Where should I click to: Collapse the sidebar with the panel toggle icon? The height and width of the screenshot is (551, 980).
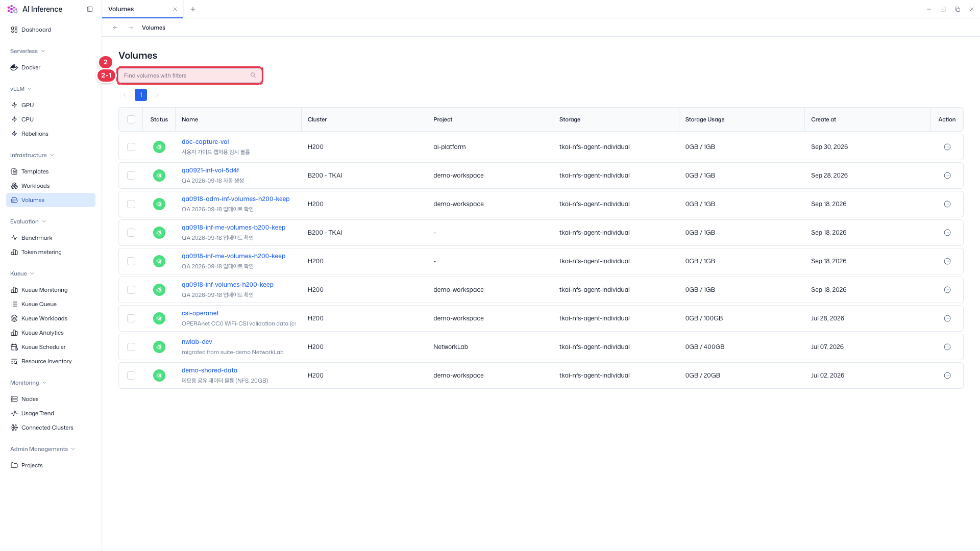tap(90, 9)
